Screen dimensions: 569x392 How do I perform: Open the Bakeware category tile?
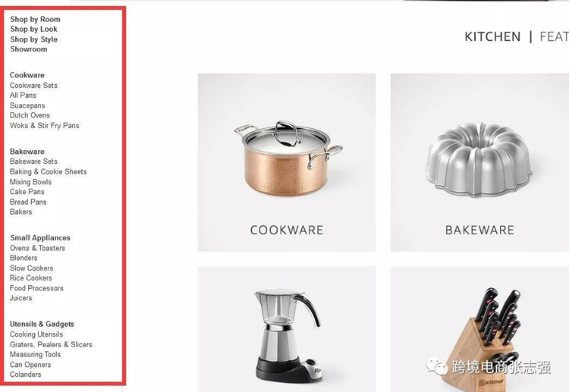479,162
